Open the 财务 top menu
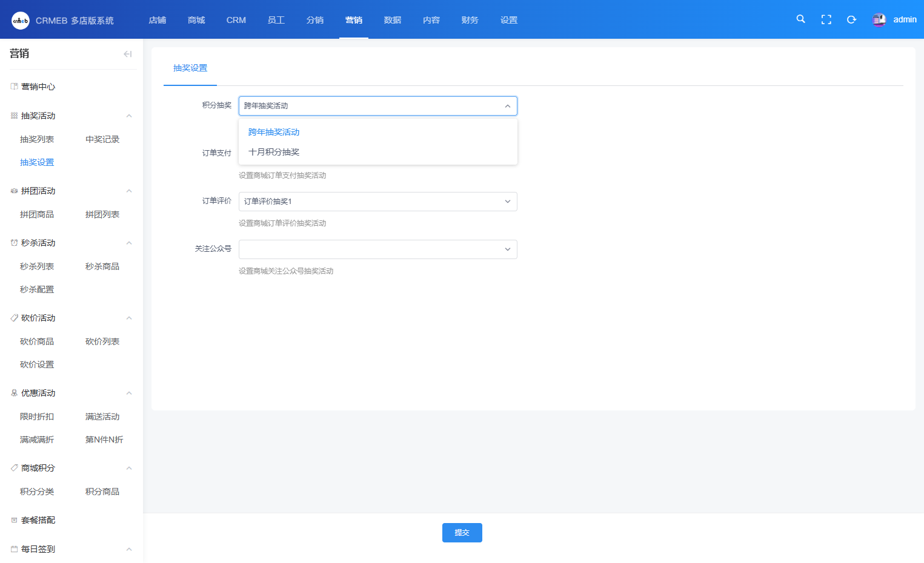The width and height of the screenshot is (924, 563). (470, 20)
